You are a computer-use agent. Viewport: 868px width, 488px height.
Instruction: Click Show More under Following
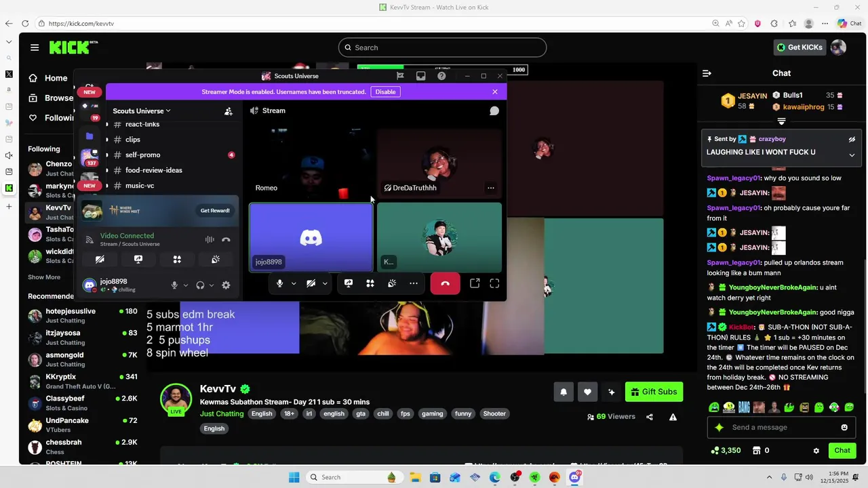(x=44, y=277)
